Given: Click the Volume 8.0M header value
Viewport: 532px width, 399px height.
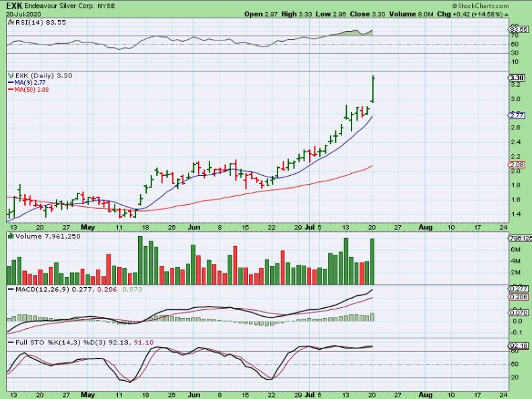Looking at the screenshot, I should pos(411,14).
